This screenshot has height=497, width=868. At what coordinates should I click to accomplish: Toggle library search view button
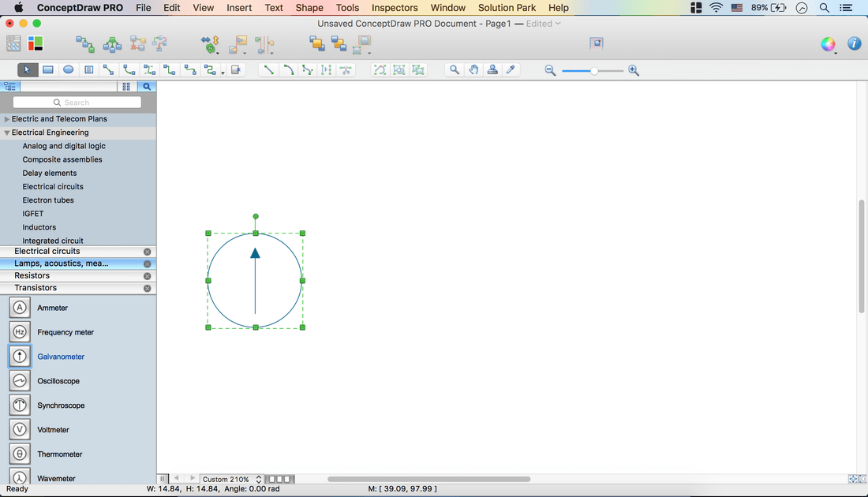click(x=146, y=87)
